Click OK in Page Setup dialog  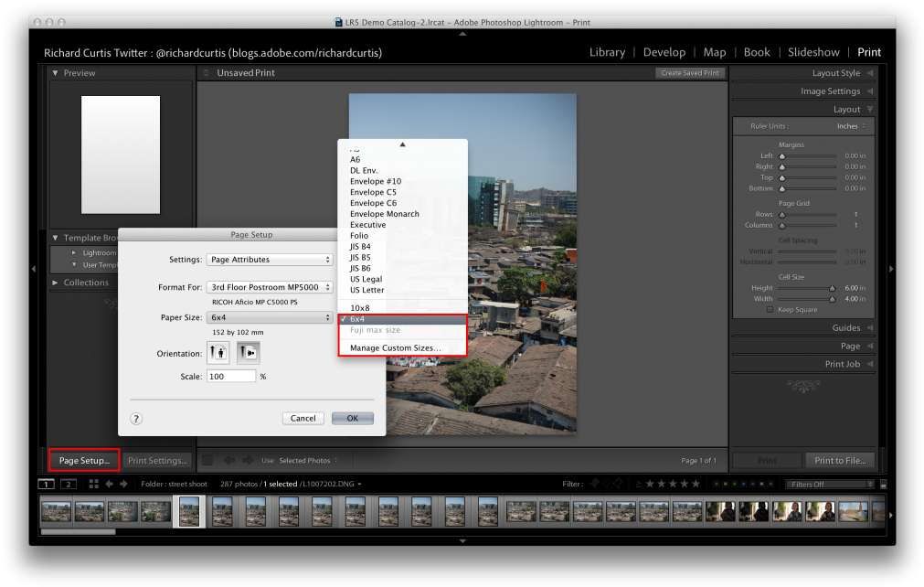click(x=352, y=418)
